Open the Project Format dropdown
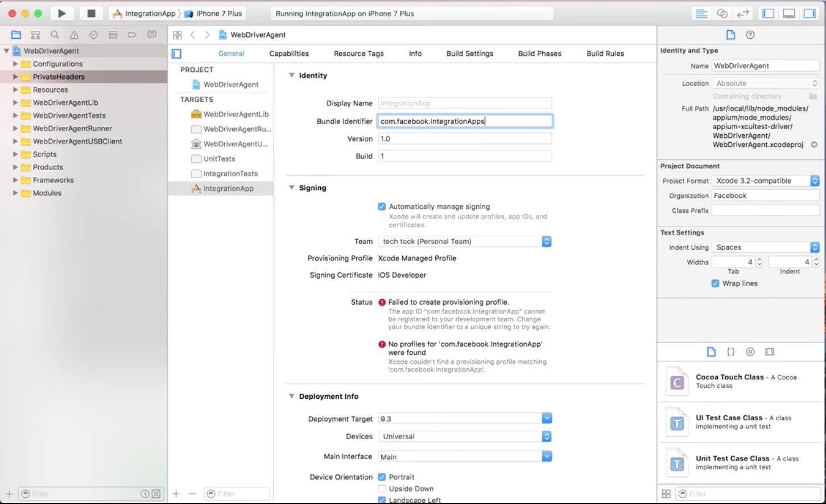This screenshot has width=826, height=504. 766,181
